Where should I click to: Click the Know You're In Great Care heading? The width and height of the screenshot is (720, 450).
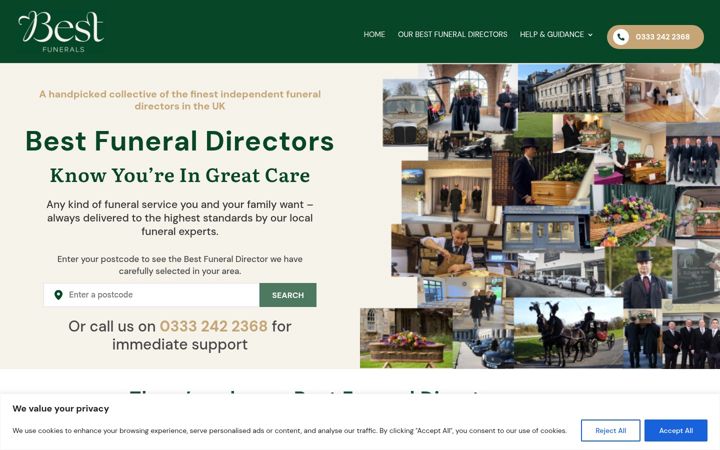[180, 175]
